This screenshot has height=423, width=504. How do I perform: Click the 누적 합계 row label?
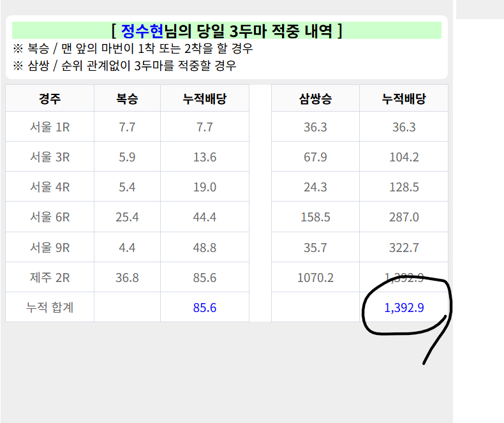pyautogui.click(x=50, y=308)
